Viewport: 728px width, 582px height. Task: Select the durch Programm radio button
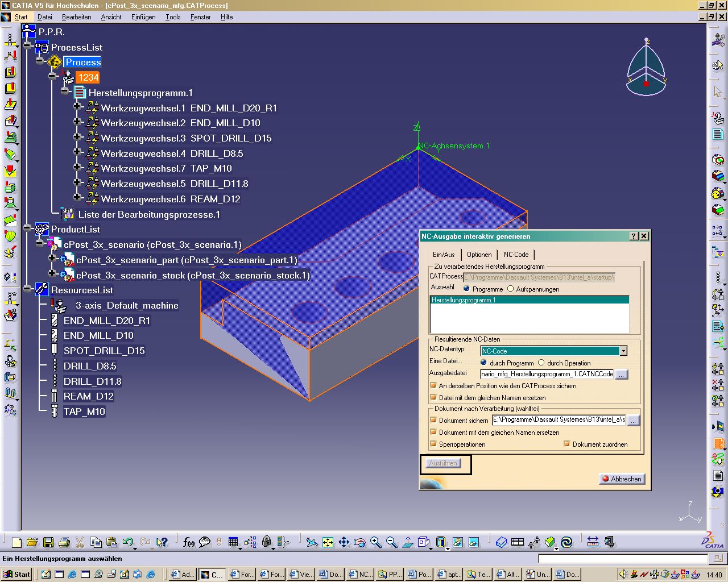484,363
